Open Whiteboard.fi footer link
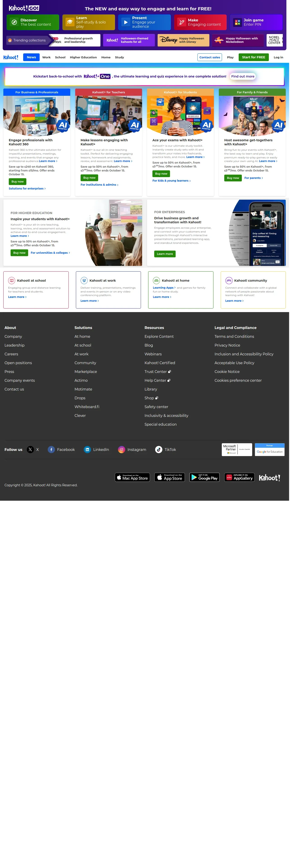The width and height of the screenshot is (290, 868). (87, 407)
